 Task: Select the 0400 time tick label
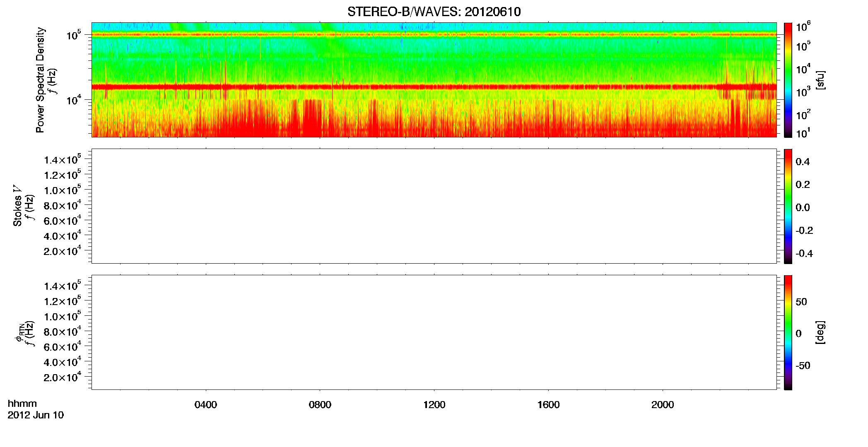click(206, 405)
